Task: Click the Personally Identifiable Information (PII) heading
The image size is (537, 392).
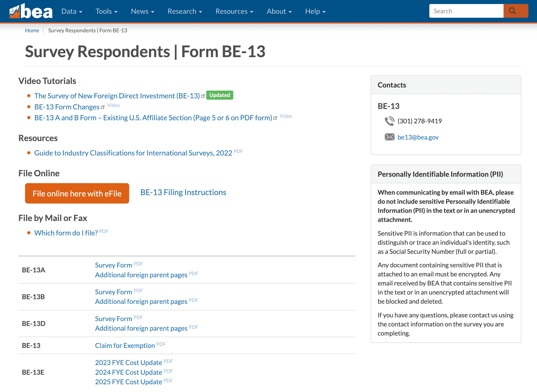Action: click(x=440, y=175)
